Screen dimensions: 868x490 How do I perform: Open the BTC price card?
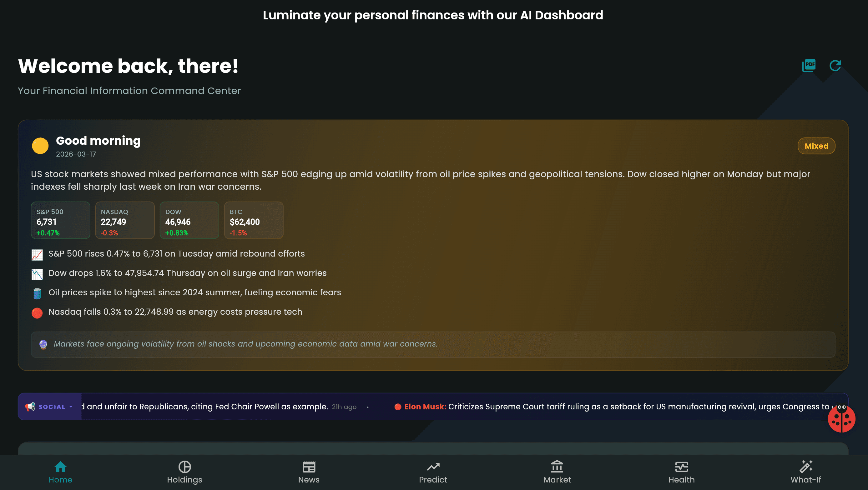[x=254, y=220]
